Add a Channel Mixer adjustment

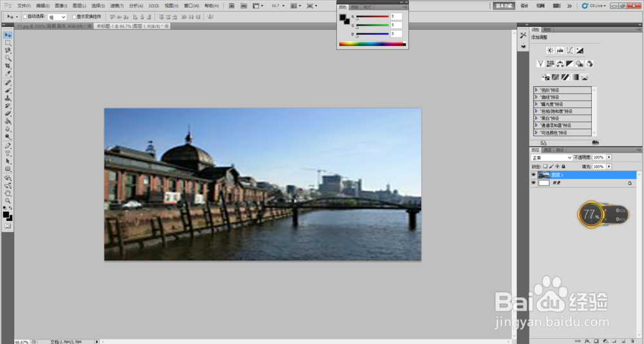point(589,64)
